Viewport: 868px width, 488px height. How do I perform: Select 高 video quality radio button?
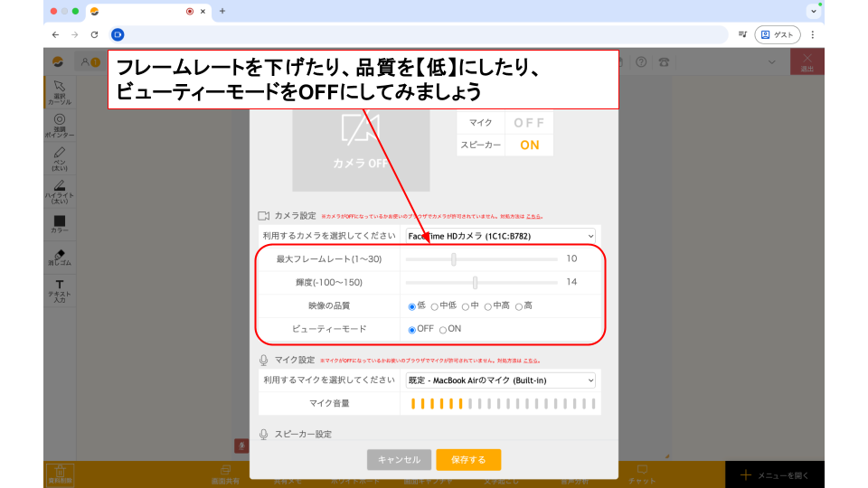(x=519, y=306)
